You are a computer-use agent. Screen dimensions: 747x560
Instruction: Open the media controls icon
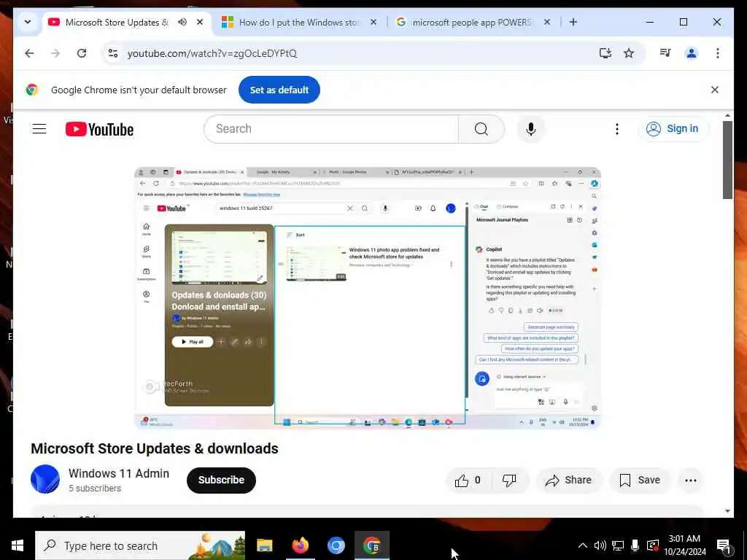665,53
